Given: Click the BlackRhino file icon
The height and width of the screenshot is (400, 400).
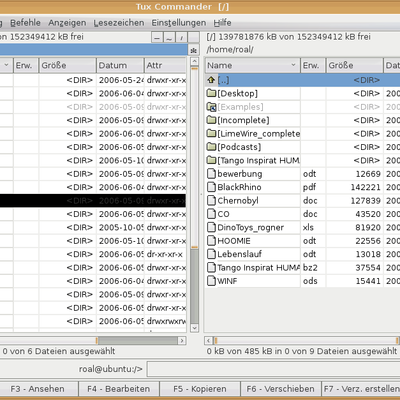Looking at the screenshot, I should pyautogui.click(x=211, y=187).
